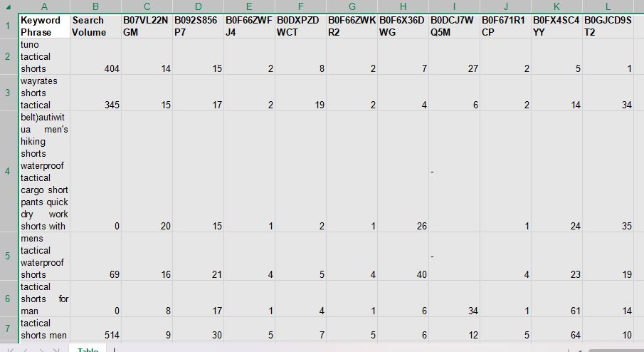This screenshot has height=352, width=644.
Task: Select the 'belt)autiwit ua men's hiking' cell
Action: click(44, 171)
